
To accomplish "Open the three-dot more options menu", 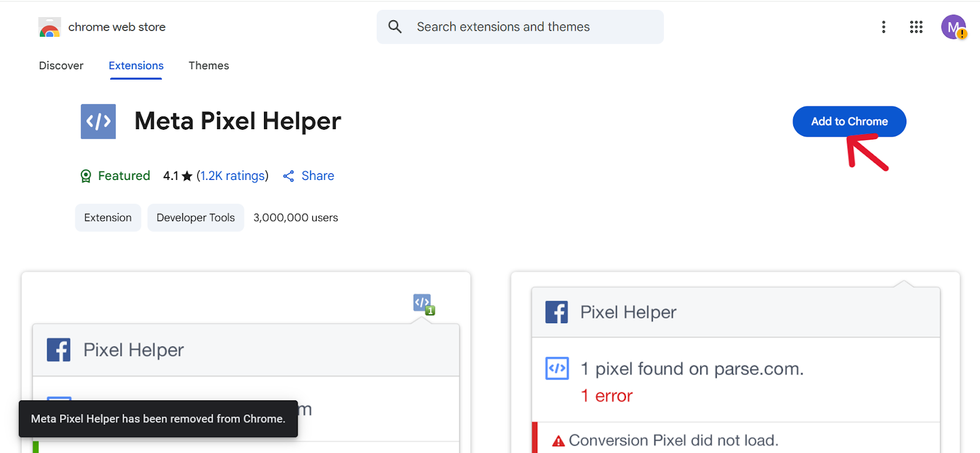I will [x=883, y=27].
